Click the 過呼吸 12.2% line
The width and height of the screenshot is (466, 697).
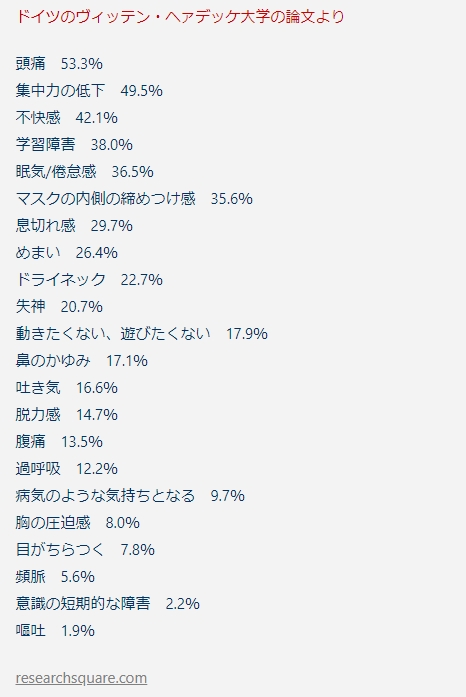(67, 469)
